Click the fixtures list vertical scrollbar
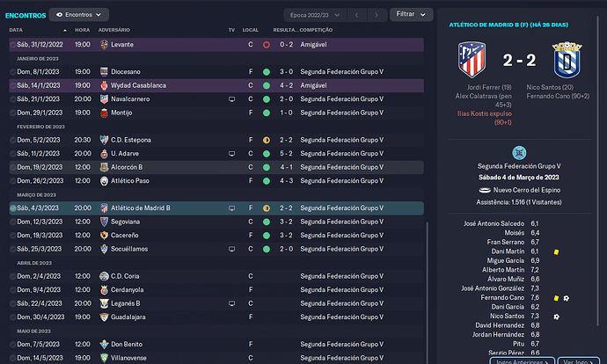Screen dimensions: 607x364 tap(427, 292)
